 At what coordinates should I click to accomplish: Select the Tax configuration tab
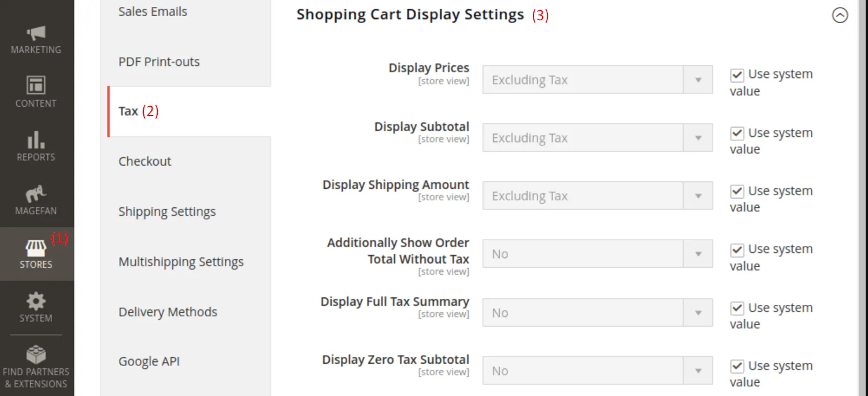pos(129,111)
